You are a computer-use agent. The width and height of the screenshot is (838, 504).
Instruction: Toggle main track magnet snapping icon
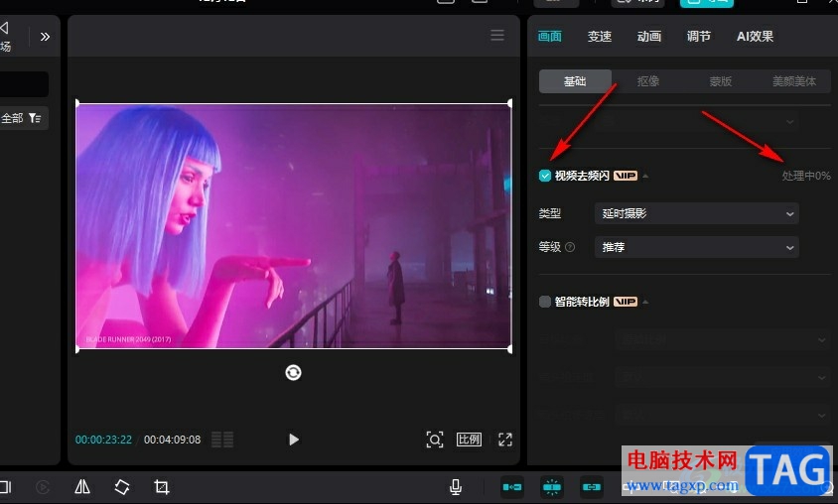[x=512, y=487]
